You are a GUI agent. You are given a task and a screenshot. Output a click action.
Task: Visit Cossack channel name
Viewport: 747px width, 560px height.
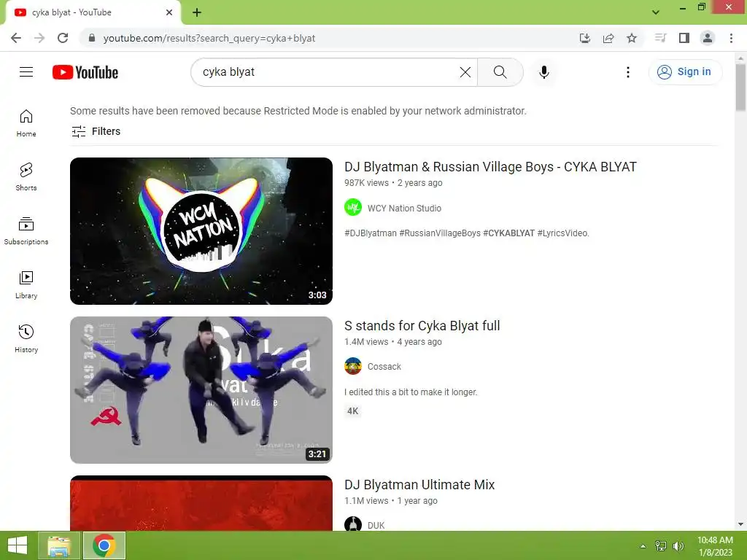click(x=384, y=367)
